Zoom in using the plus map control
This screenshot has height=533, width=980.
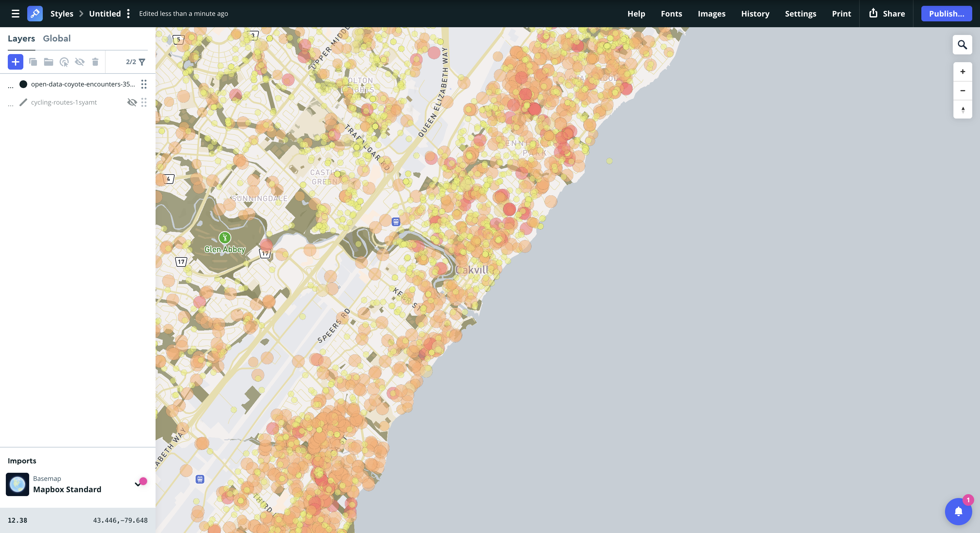pos(962,72)
